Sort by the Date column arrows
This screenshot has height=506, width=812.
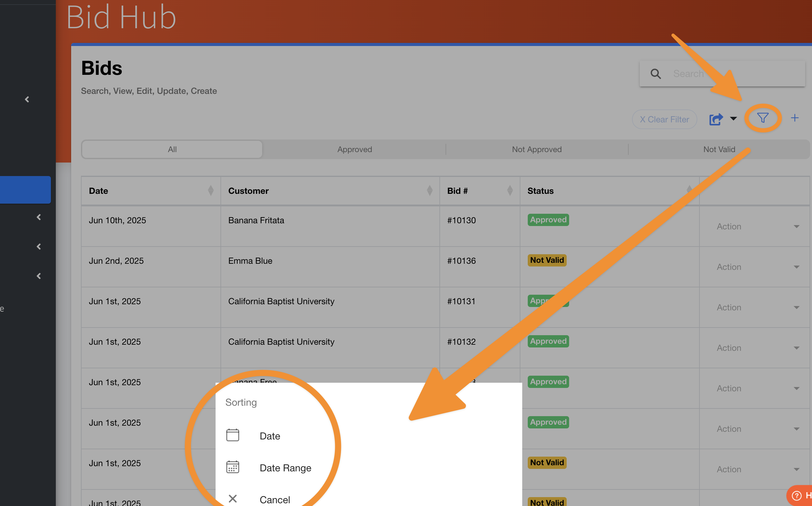click(210, 190)
